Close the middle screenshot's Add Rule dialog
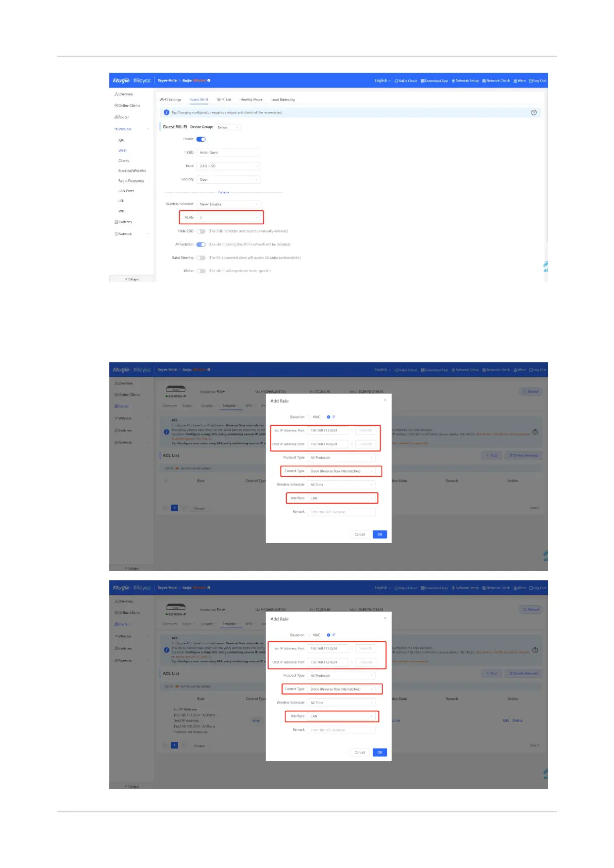Image resolution: width=614 pixels, height=868 pixels. click(385, 400)
